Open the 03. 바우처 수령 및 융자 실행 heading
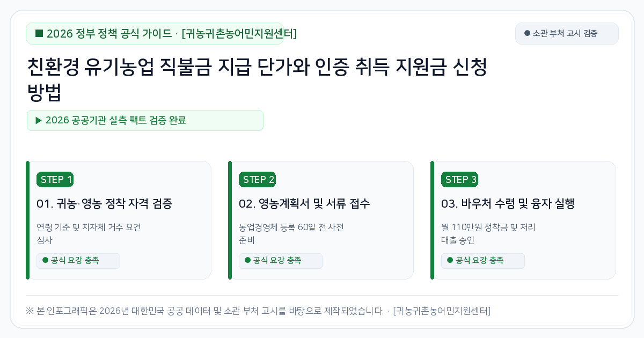644x338 pixels. pyautogui.click(x=508, y=204)
